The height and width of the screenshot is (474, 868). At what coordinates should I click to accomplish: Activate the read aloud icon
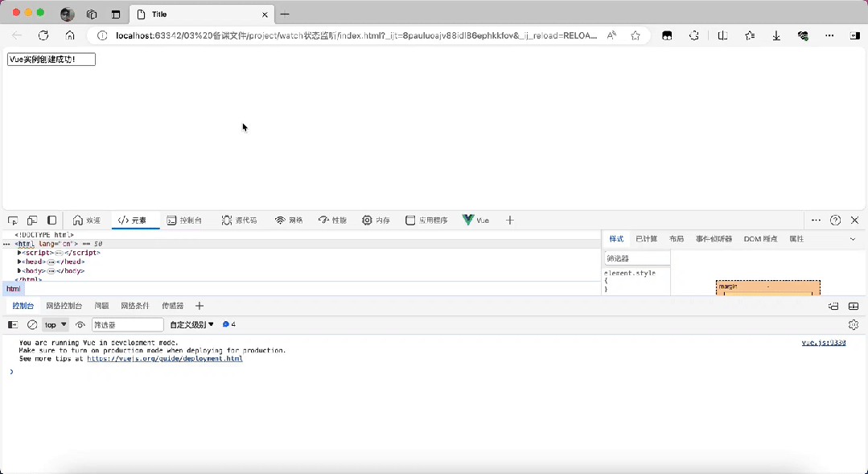[611, 35]
